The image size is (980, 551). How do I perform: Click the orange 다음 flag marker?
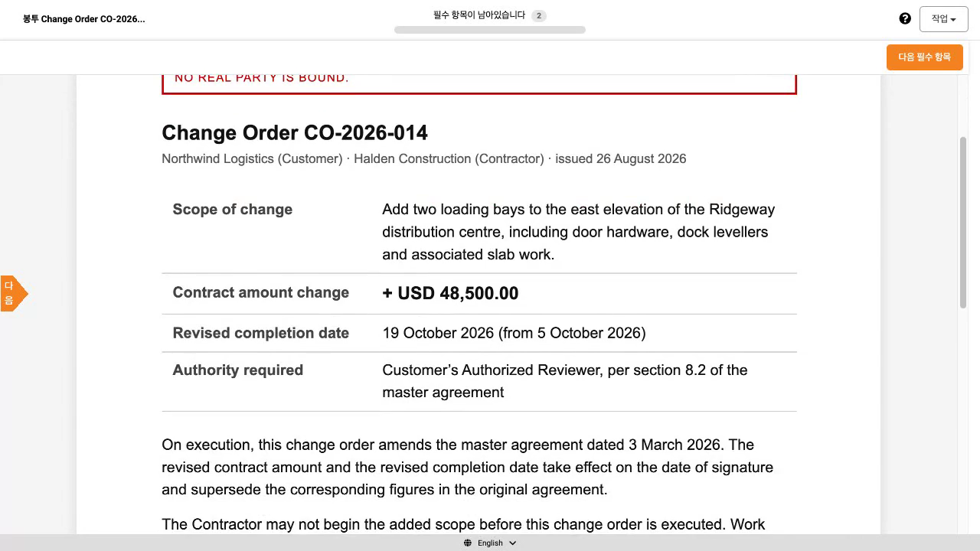[x=14, y=293]
